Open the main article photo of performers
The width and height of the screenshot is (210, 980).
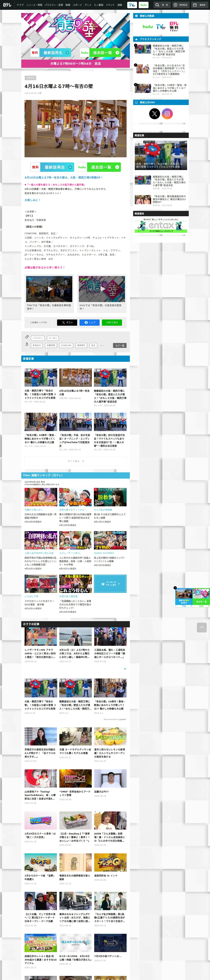click(75, 129)
